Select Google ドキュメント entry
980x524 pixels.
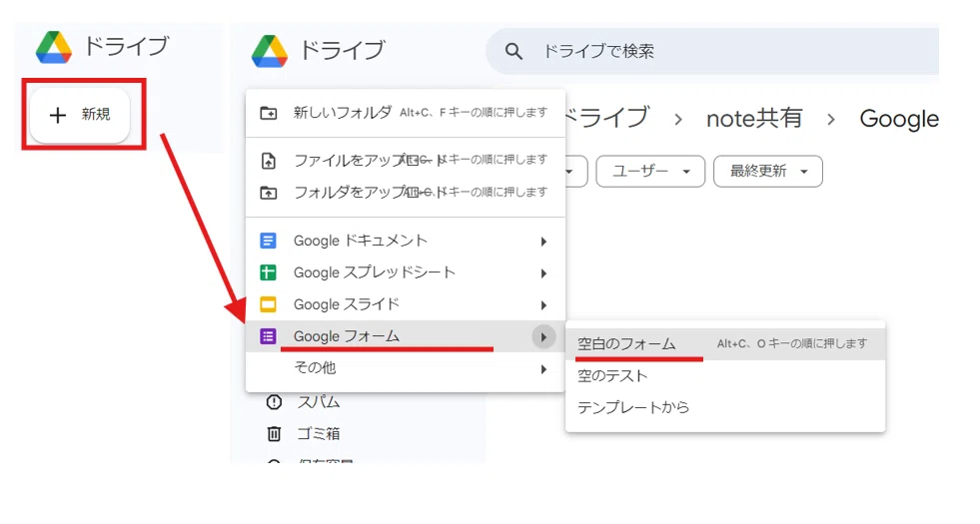pyautogui.click(x=406, y=241)
